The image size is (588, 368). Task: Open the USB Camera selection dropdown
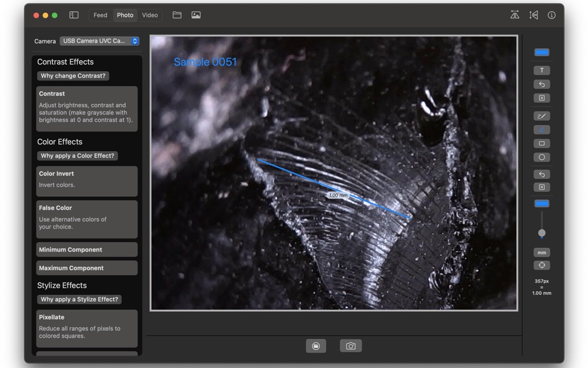point(99,41)
